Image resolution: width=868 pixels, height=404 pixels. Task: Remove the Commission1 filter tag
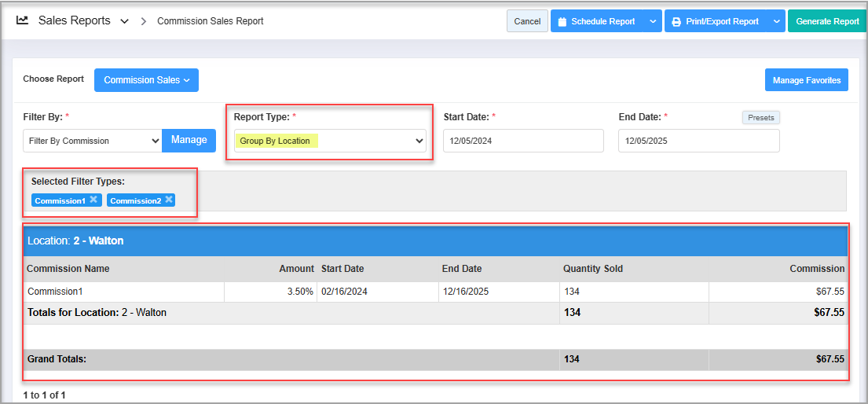pos(93,200)
